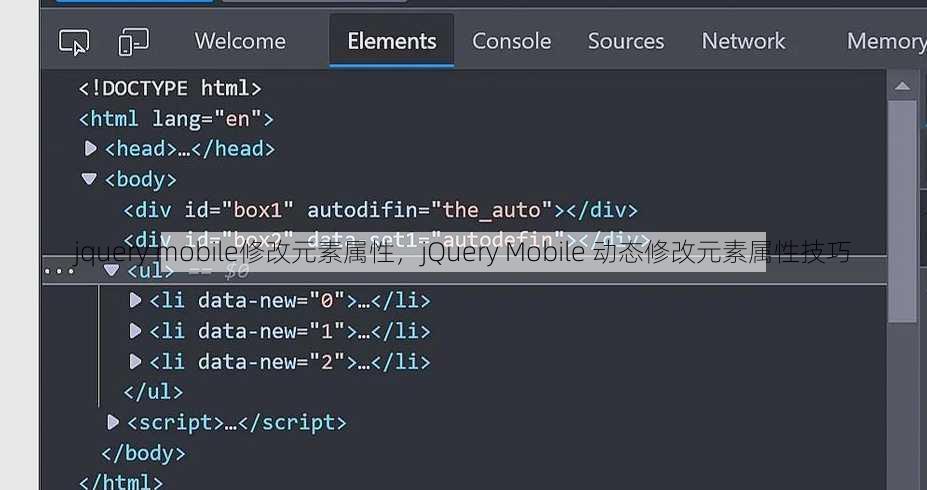This screenshot has height=490, width=927.
Task: Open the Memory tab
Action: point(886,41)
